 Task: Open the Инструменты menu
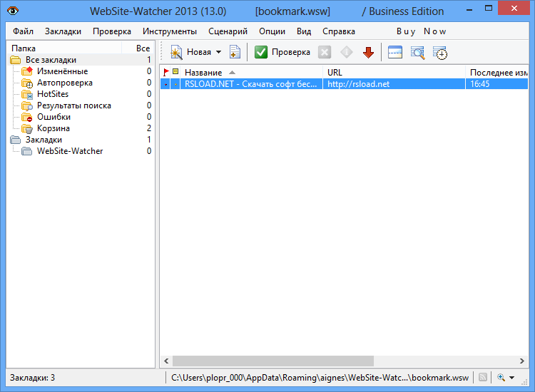[x=169, y=31]
